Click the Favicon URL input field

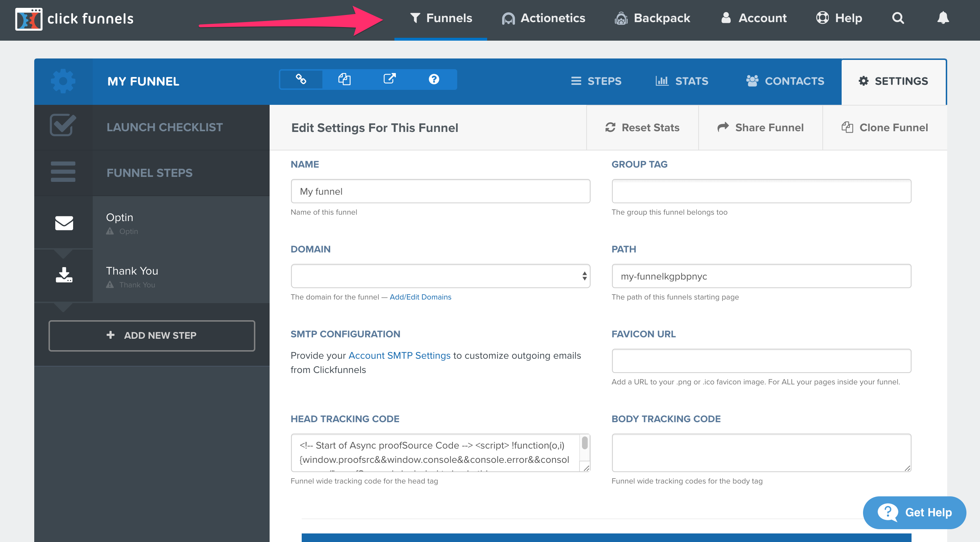761,361
